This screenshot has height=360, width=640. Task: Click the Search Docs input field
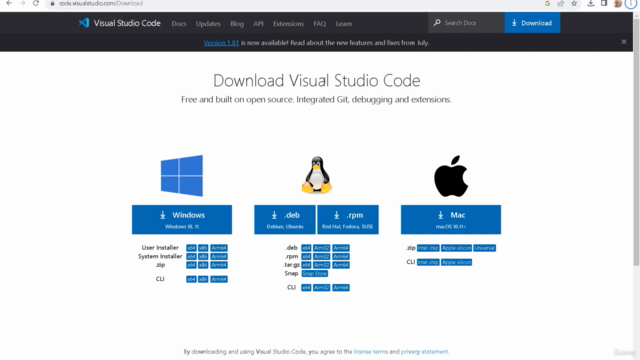point(467,23)
